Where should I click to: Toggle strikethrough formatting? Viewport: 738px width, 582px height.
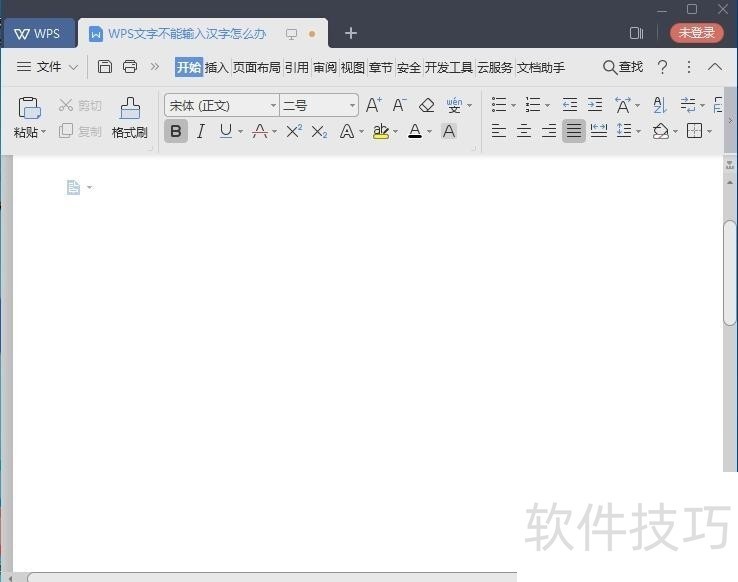coord(260,131)
